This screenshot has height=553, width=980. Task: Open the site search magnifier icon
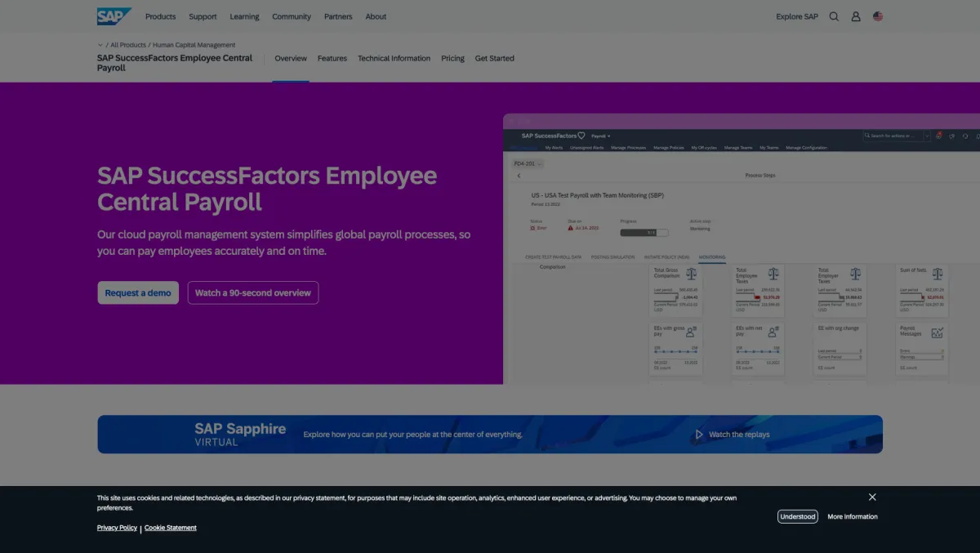[x=834, y=16]
